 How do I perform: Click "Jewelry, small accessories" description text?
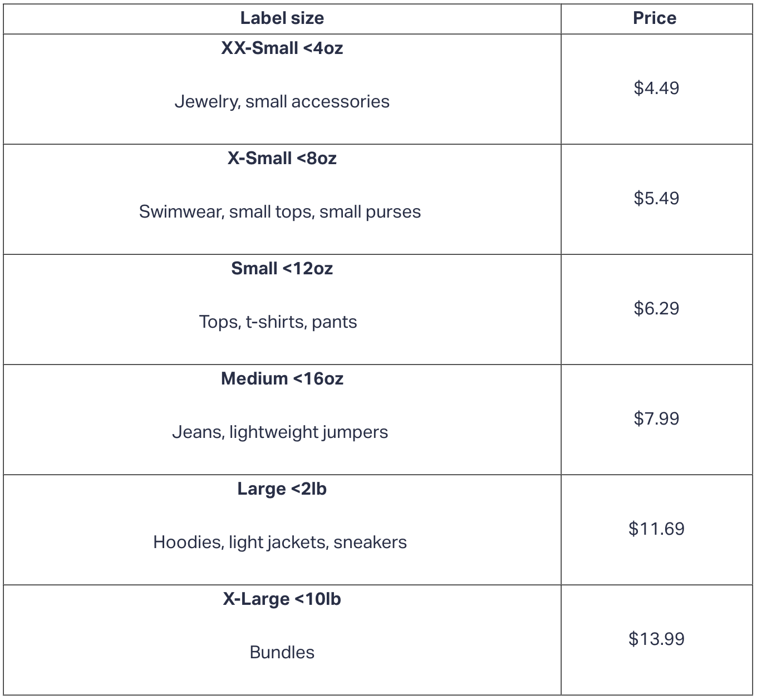tap(282, 101)
